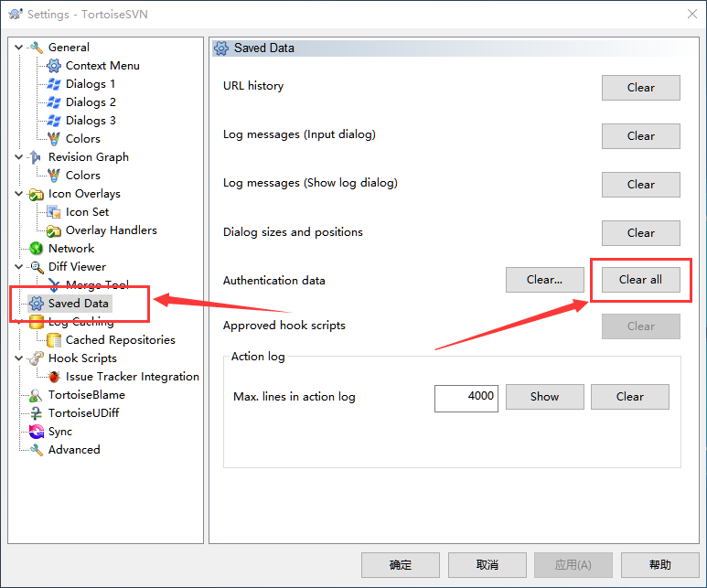
Task: Click the Revision Graph icon
Action: [35, 157]
